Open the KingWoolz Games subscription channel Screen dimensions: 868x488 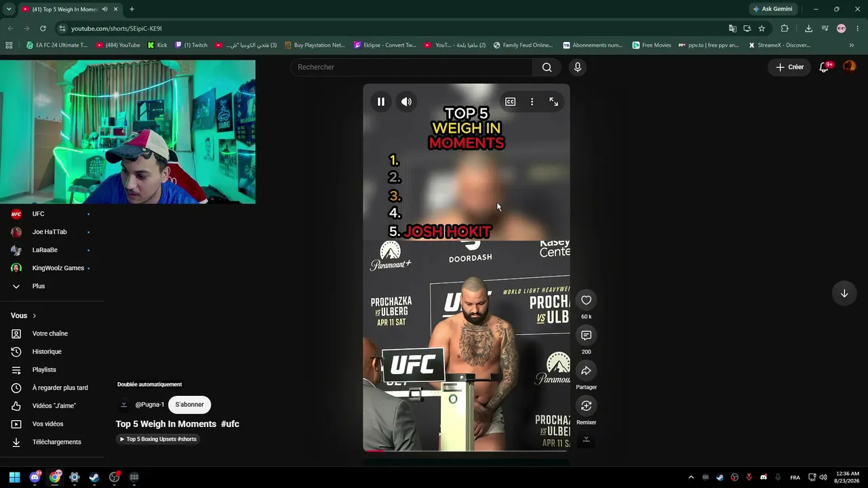(58, 268)
